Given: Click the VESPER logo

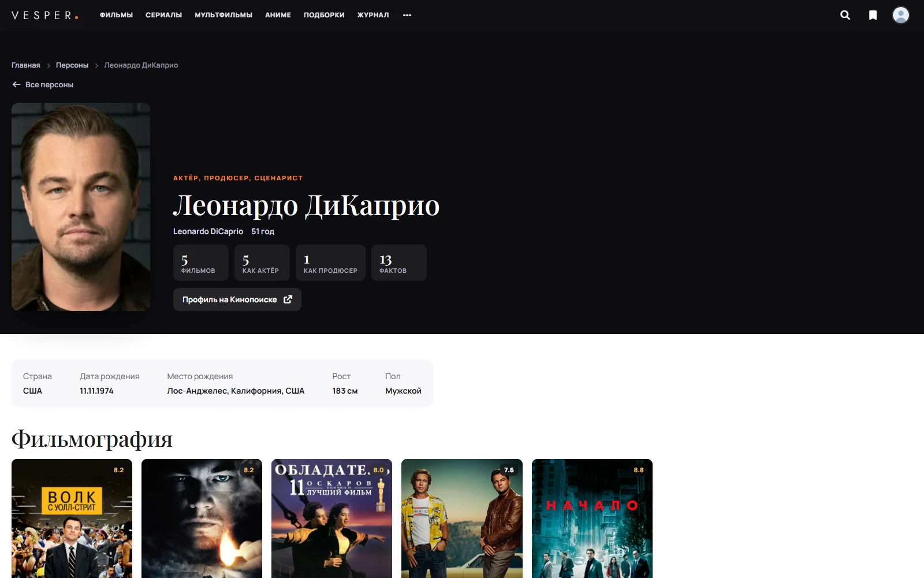Looking at the screenshot, I should [45, 16].
